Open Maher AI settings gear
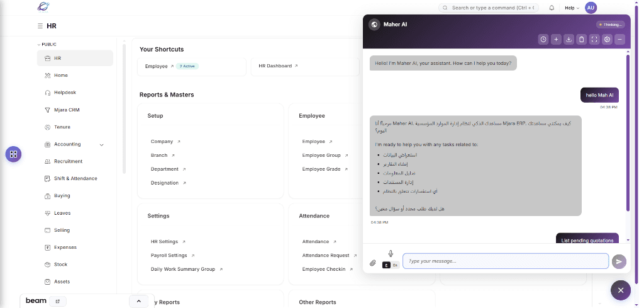644x308 pixels. pos(607,40)
